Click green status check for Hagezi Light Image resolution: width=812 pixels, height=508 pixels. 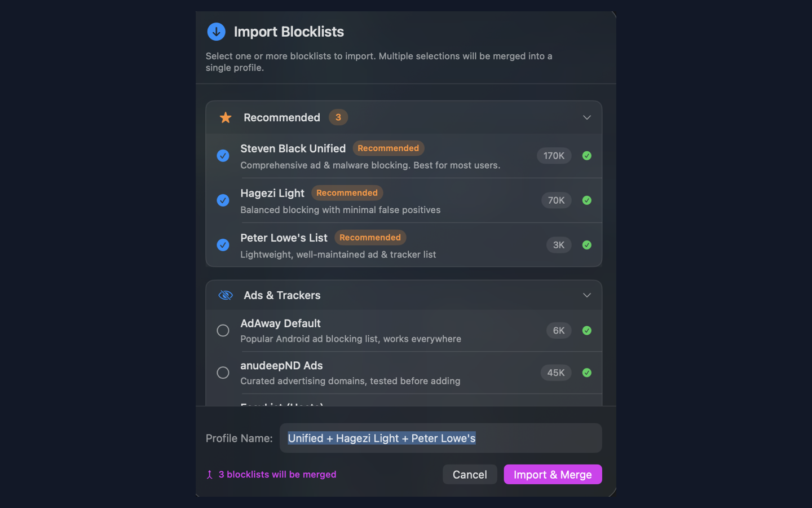click(587, 200)
